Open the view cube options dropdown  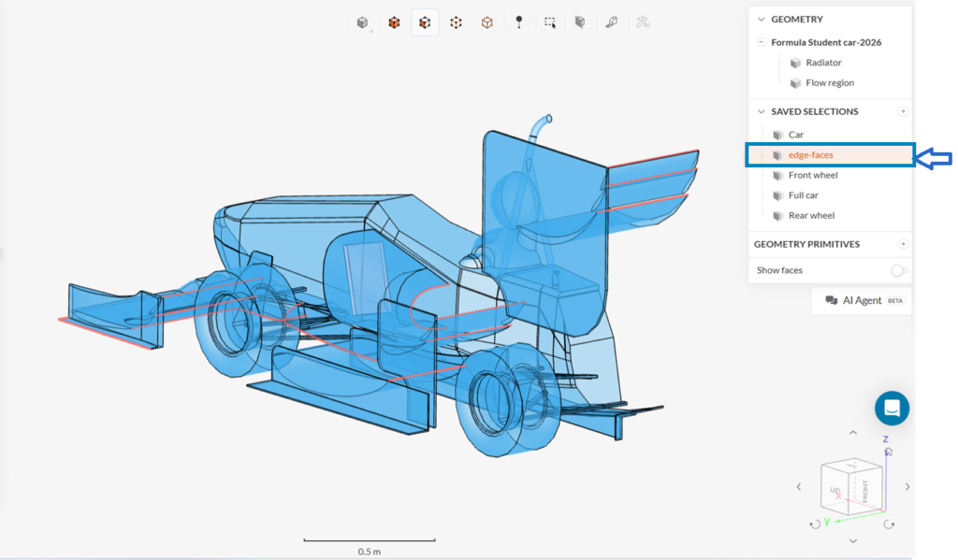[363, 22]
